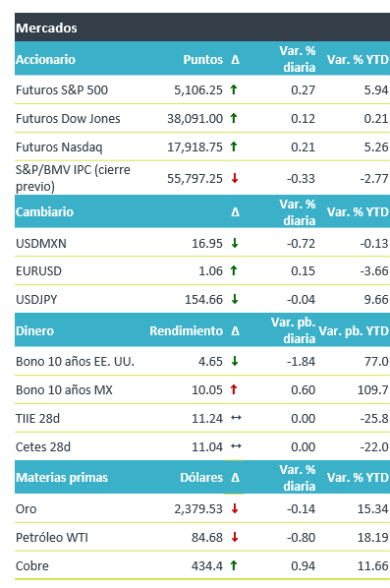Click the green up arrow for Futuros Dow Jones
Image resolution: width=390 pixels, height=588 pixels.
[x=234, y=118]
